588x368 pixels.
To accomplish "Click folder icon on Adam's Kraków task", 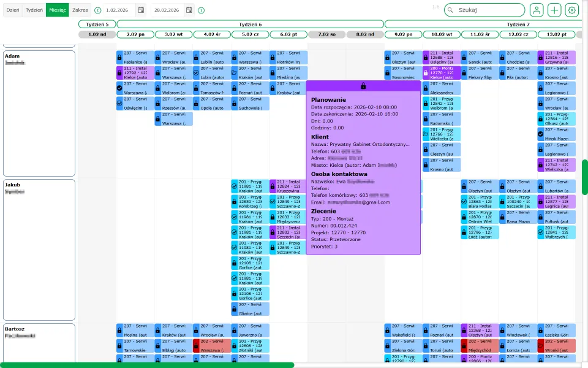I will (x=235, y=73).
